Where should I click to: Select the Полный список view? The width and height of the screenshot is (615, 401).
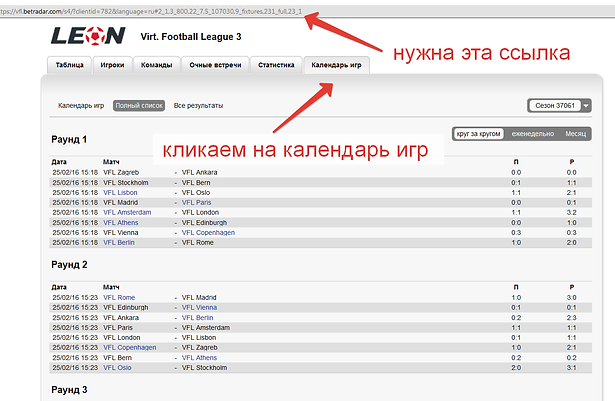pos(139,105)
